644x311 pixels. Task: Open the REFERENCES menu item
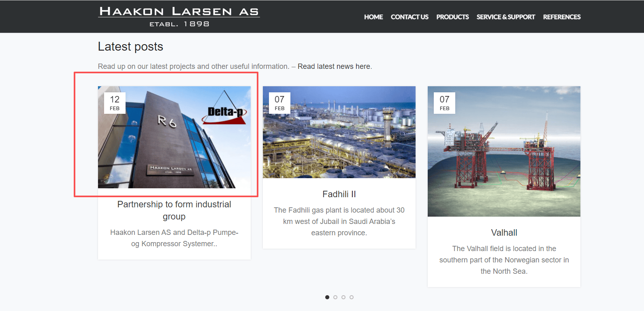point(562,17)
